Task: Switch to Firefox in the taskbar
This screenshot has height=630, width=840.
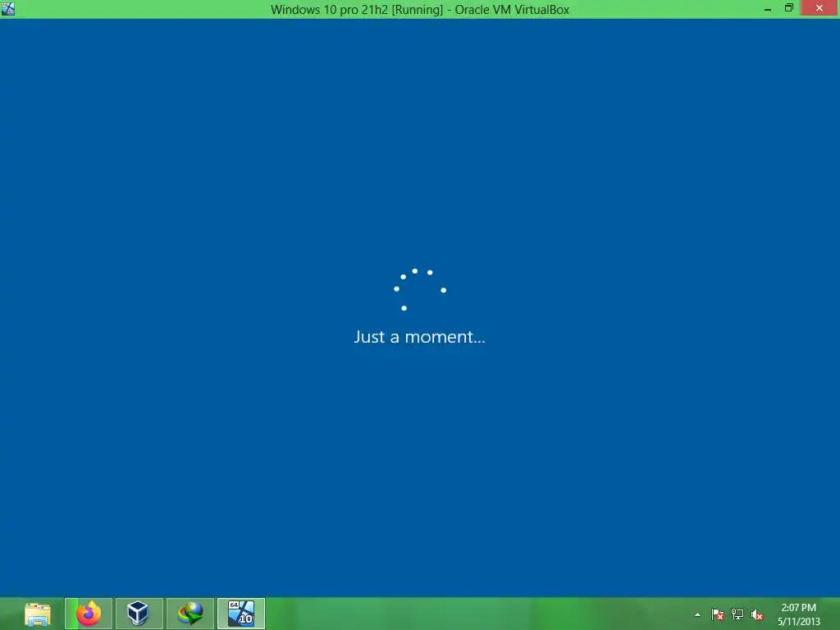Action: [x=89, y=614]
